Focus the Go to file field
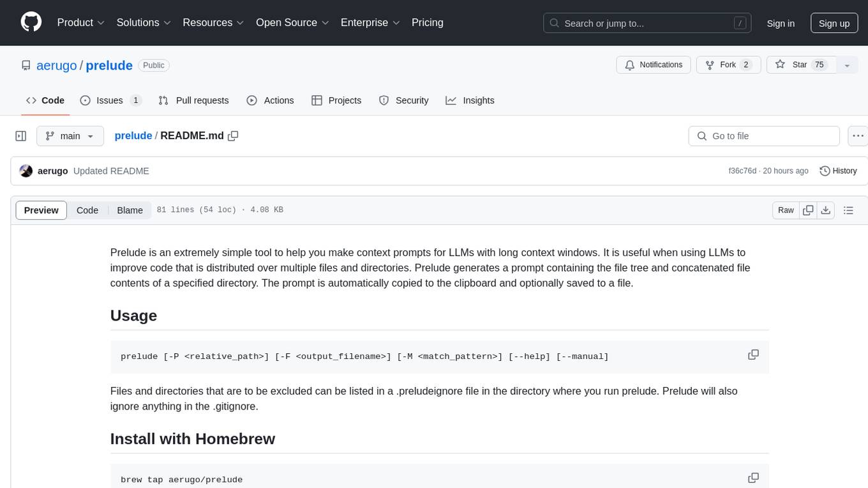Viewport: 868px width, 488px height. point(764,136)
